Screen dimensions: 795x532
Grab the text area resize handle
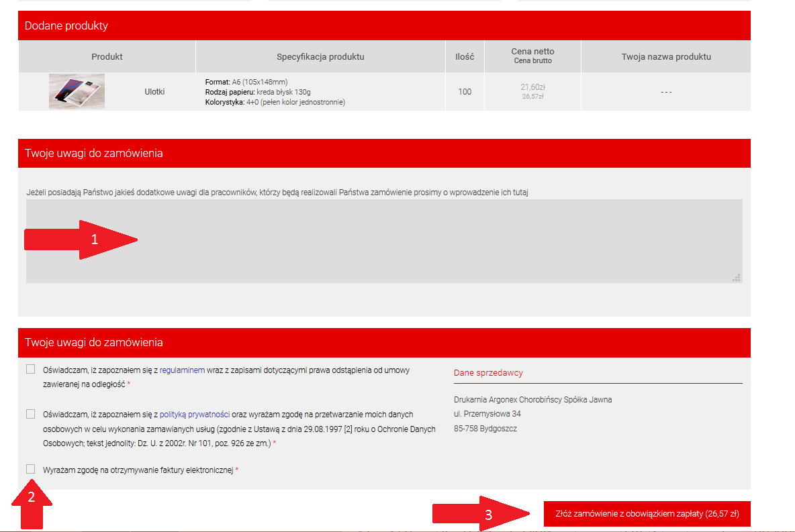click(736, 277)
